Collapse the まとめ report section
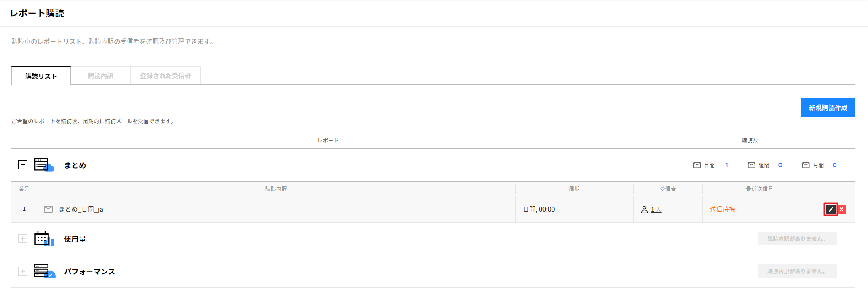 point(23,165)
